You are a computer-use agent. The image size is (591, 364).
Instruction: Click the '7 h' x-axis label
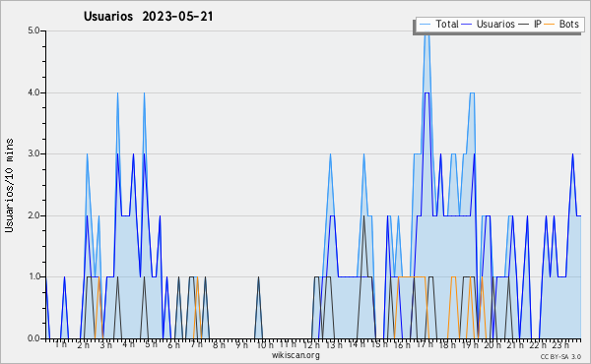coord(196,344)
